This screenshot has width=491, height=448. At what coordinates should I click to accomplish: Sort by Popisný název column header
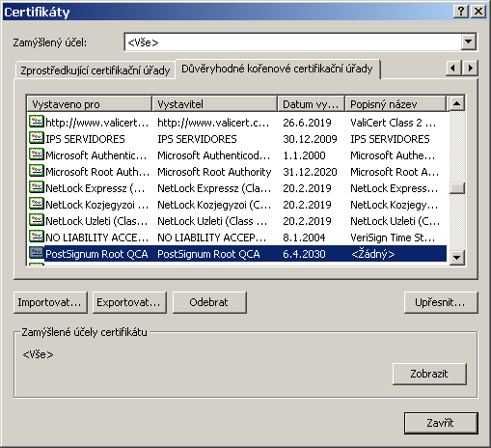click(x=396, y=104)
